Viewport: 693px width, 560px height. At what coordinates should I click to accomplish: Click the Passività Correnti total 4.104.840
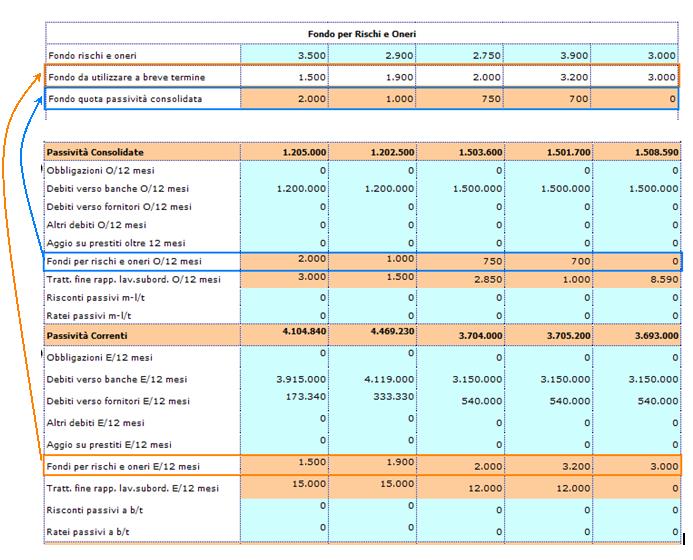(305, 331)
